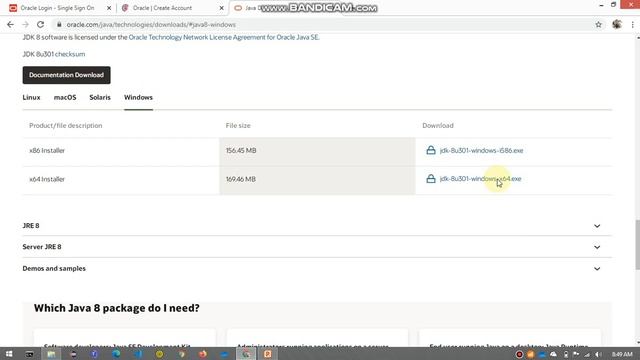Close the Oracle Create Account tab
Screen dimensions: 640x360
click(x=222, y=8)
